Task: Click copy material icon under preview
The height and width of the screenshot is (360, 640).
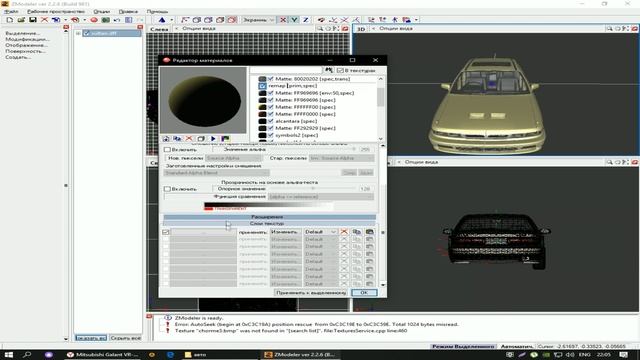Action: [x=177, y=139]
